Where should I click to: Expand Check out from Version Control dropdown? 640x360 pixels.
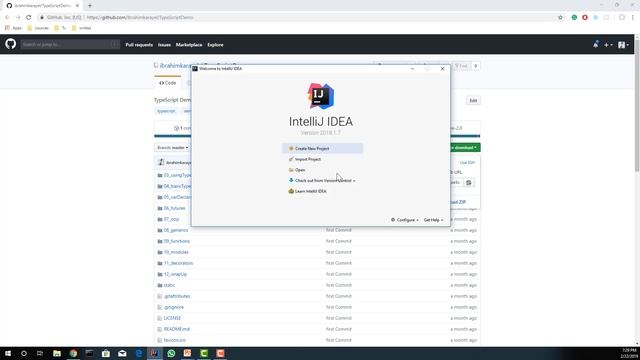pyautogui.click(x=322, y=180)
